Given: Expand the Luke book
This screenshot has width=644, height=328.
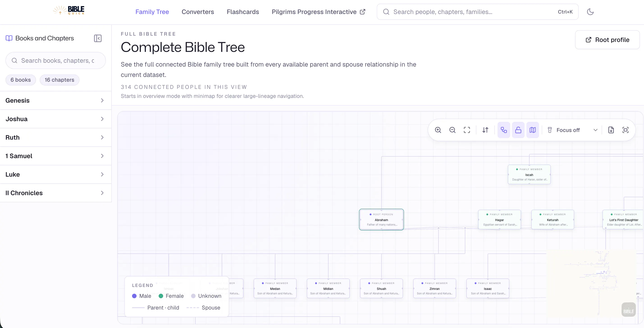Looking at the screenshot, I should click(55, 174).
